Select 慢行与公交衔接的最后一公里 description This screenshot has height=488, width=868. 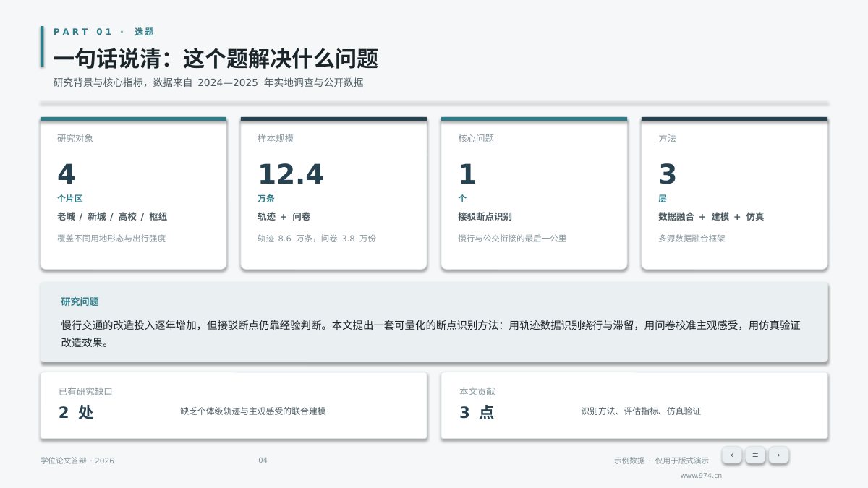point(512,238)
